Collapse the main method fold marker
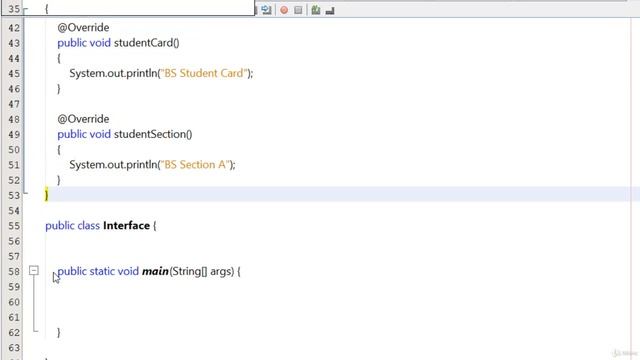 [x=34, y=270]
